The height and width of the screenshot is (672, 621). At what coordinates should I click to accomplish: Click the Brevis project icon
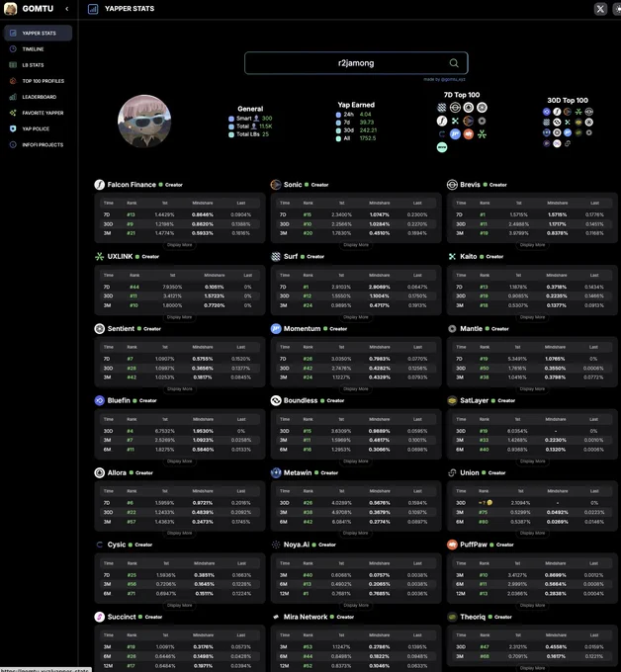coord(452,185)
